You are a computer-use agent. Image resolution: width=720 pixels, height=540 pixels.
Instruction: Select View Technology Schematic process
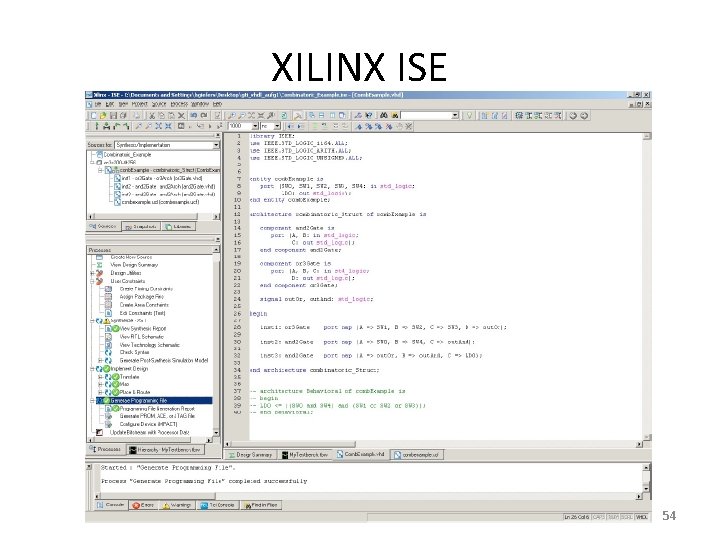point(149,345)
